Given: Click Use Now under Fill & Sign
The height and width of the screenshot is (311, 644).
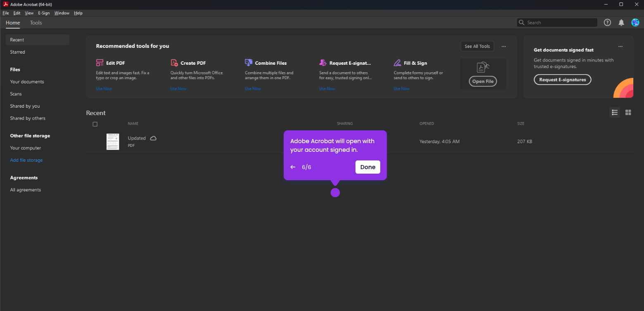Looking at the screenshot, I should click(x=402, y=89).
